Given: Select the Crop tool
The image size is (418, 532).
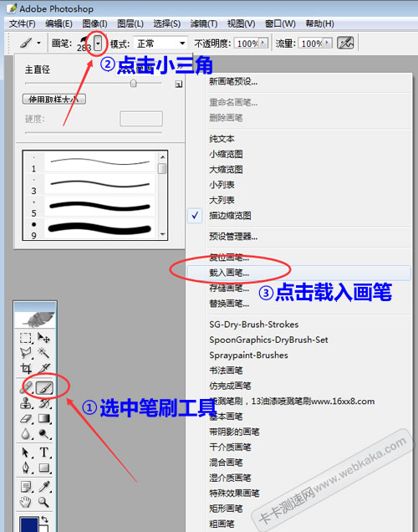Looking at the screenshot, I should [26, 368].
